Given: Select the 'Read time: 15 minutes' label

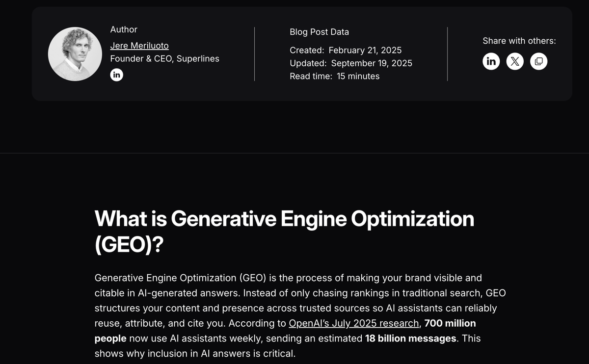Looking at the screenshot, I should [x=334, y=76].
